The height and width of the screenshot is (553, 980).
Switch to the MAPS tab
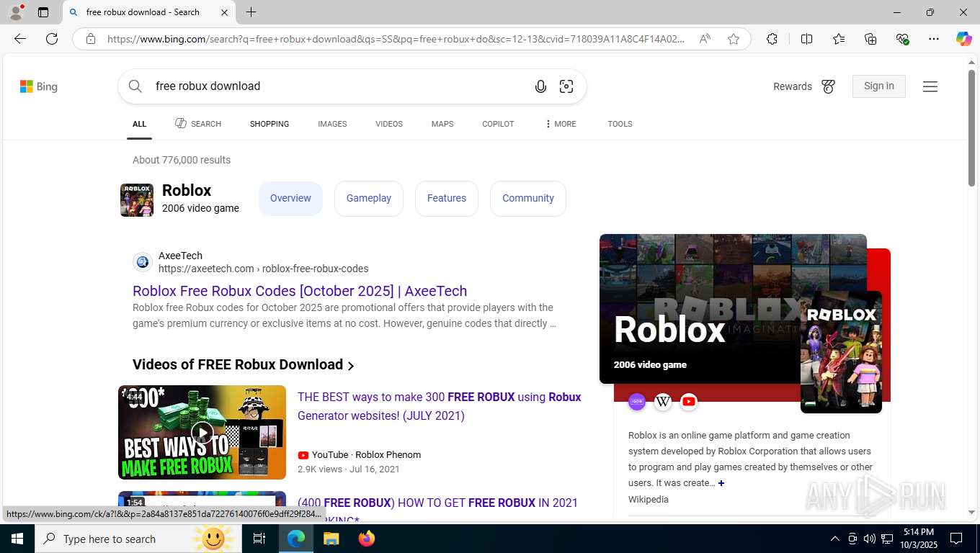pyautogui.click(x=442, y=124)
